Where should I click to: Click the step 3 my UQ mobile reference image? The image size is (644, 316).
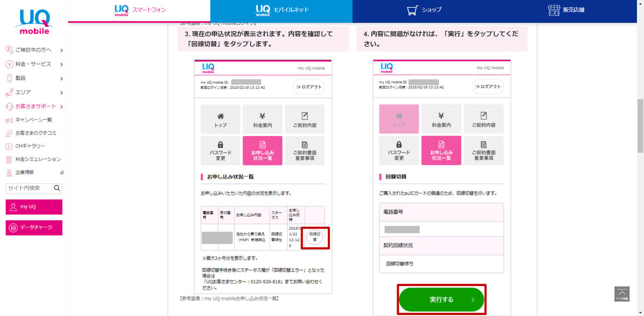coord(263,176)
